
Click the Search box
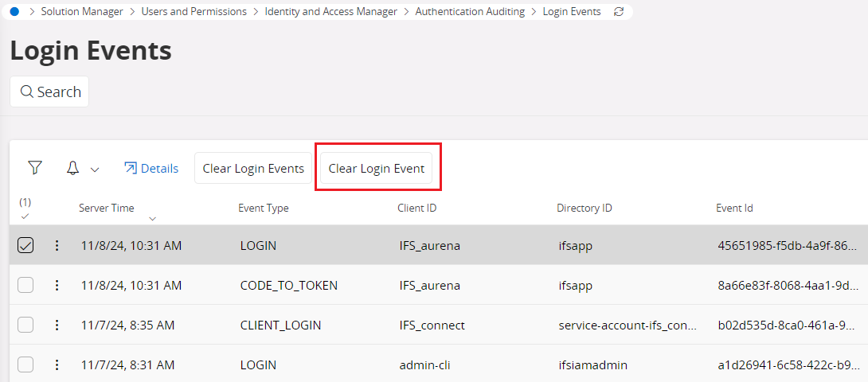point(49,92)
